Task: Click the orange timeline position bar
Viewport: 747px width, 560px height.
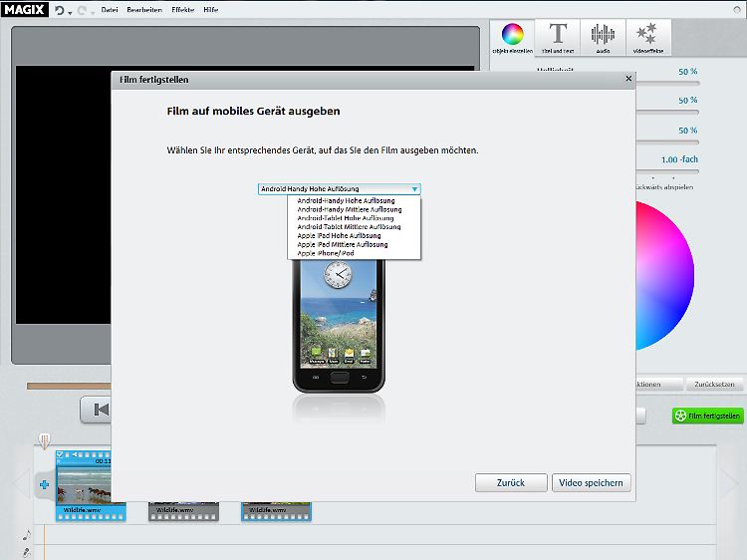Action: [69, 386]
